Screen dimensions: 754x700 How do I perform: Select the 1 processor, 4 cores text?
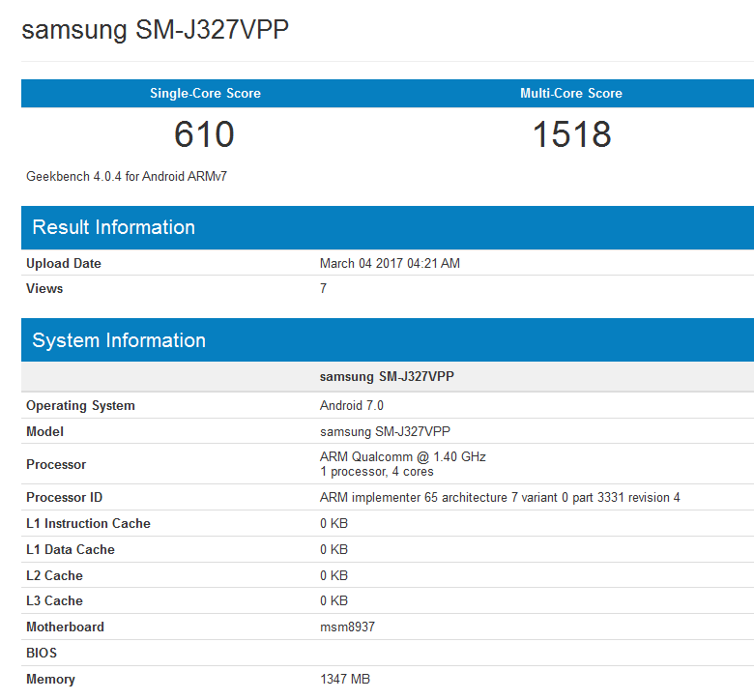(x=377, y=472)
